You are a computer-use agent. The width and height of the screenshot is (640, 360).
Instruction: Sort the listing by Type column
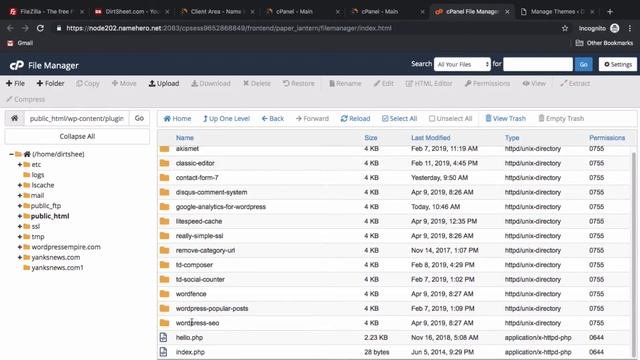[x=512, y=138]
